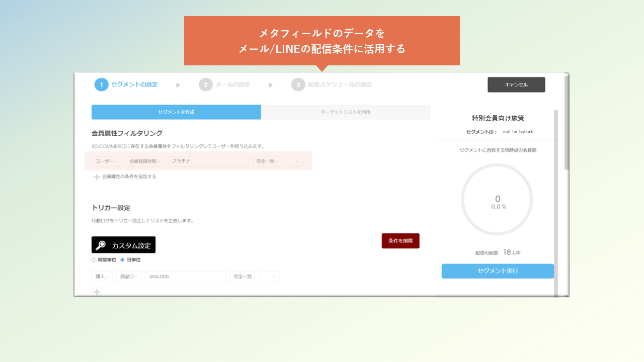
Task: Click the 会員属性フィルタリング heading
Action: 127,133
